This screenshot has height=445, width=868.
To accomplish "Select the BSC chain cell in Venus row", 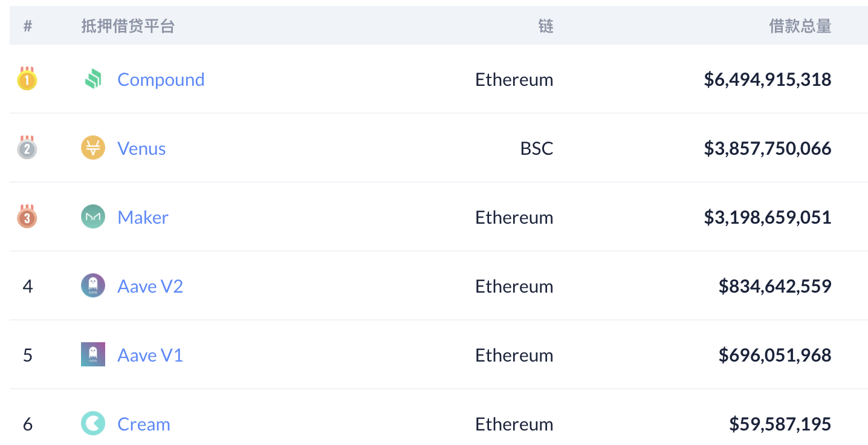I will (x=536, y=148).
